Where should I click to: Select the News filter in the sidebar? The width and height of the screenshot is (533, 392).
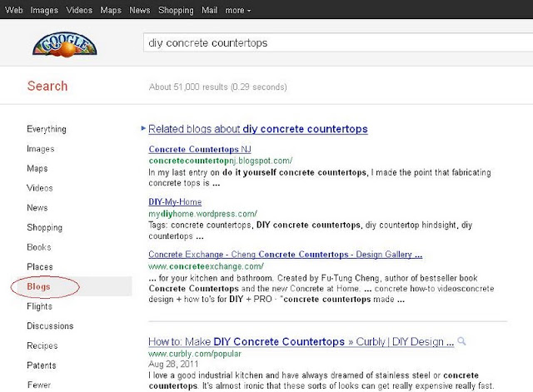(x=37, y=207)
